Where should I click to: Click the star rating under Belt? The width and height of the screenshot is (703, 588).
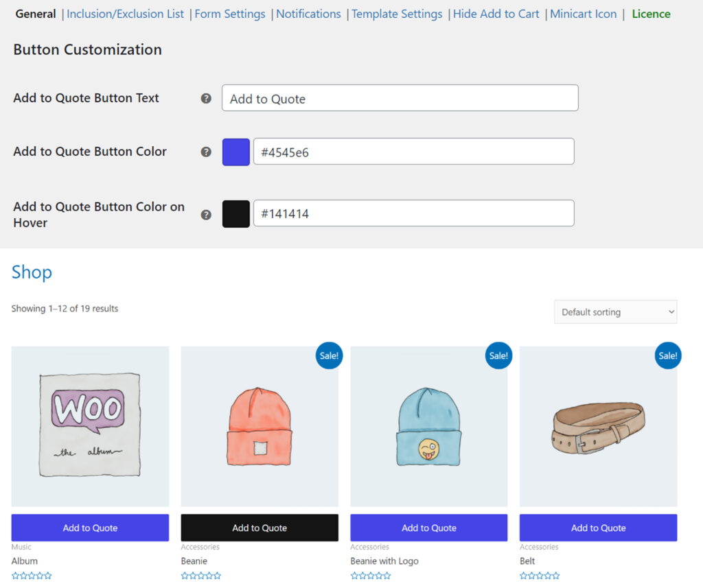coord(540,576)
